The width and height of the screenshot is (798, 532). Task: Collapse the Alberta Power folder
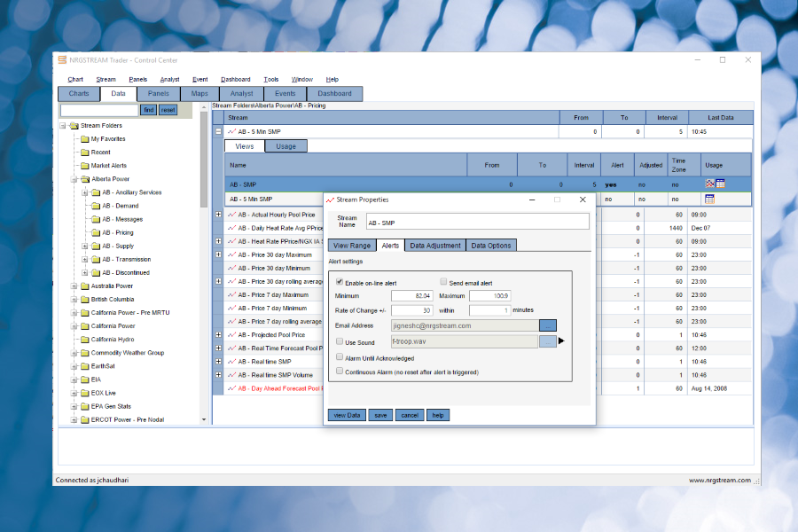(74, 179)
